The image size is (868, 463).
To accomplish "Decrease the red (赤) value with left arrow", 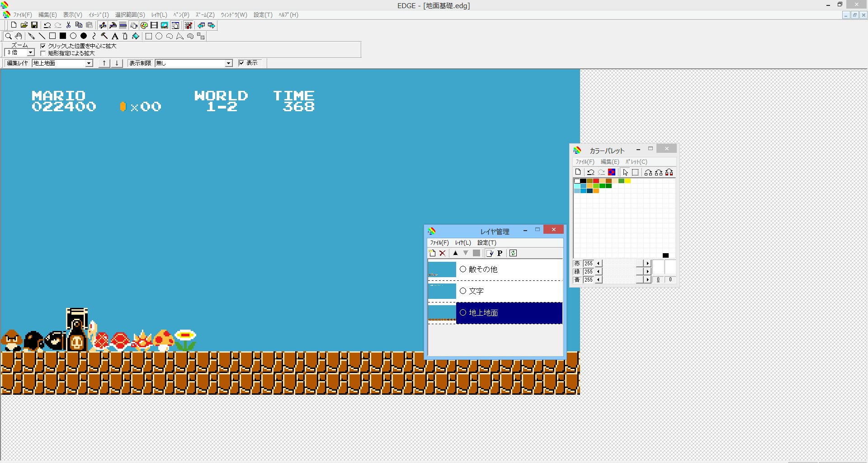I will click(599, 264).
